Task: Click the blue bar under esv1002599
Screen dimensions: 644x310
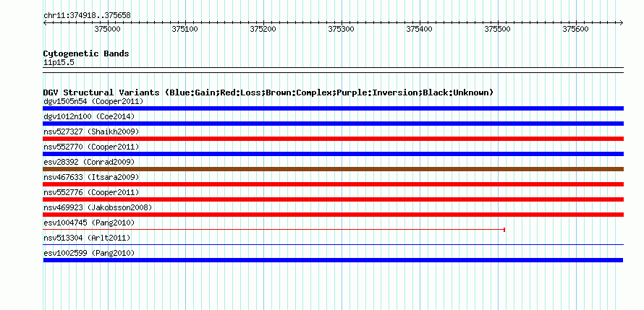Action: click(x=333, y=260)
